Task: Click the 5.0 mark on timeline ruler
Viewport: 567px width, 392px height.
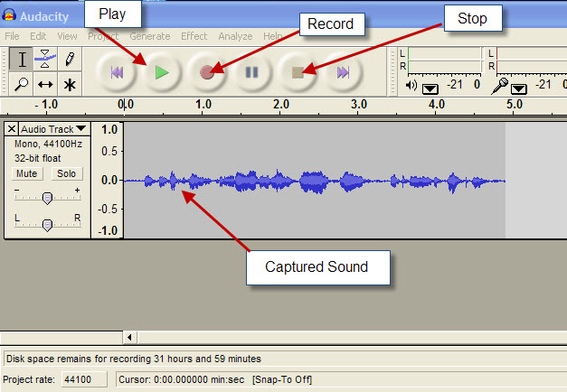Action: pos(515,105)
